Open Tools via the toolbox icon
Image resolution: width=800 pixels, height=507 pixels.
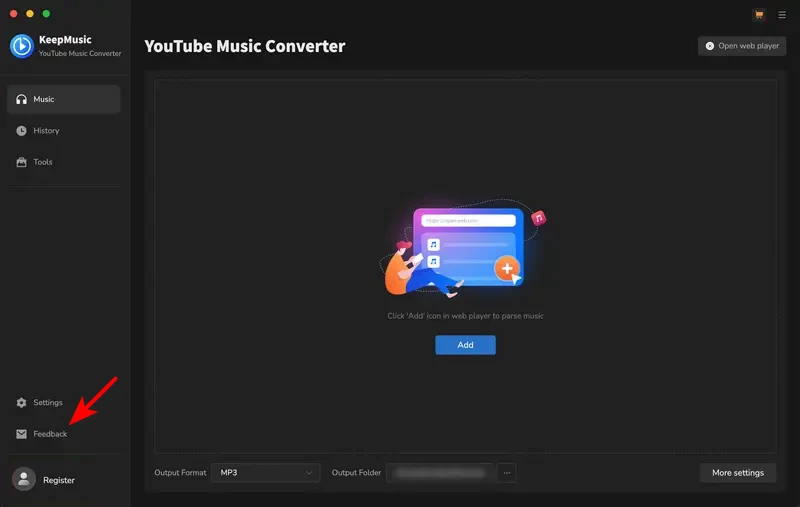pyautogui.click(x=21, y=162)
